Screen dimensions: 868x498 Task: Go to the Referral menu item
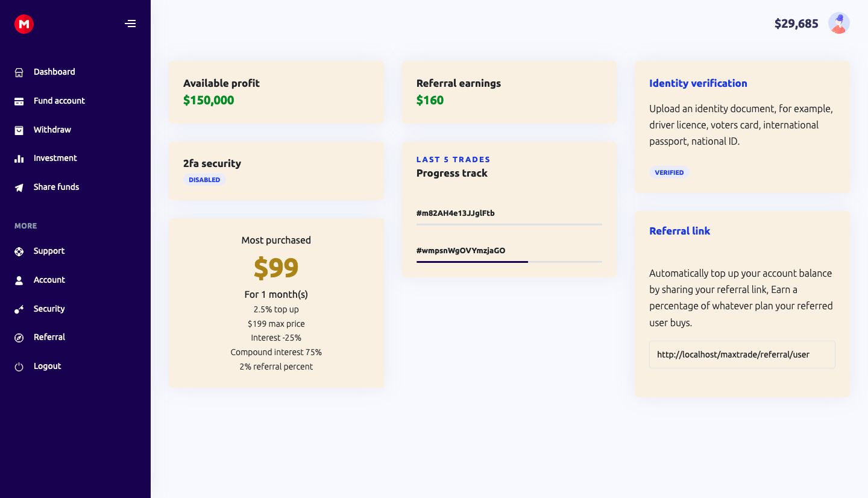(x=49, y=337)
